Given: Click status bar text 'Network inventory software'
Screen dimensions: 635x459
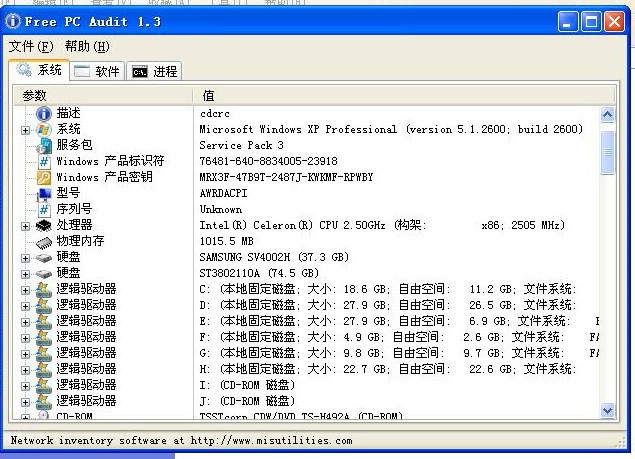Looking at the screenshot, I should tap(89, 440).
